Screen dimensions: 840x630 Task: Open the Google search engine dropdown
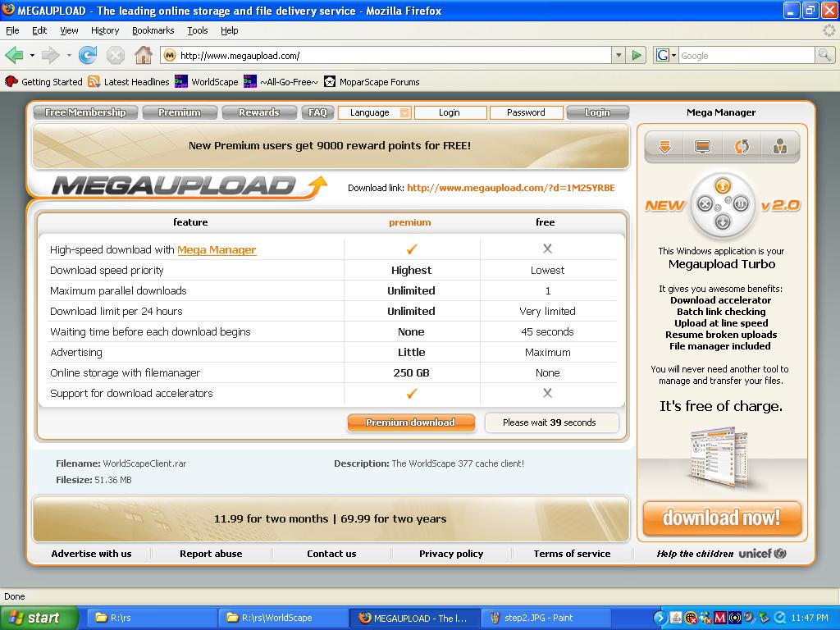[665, 55]
